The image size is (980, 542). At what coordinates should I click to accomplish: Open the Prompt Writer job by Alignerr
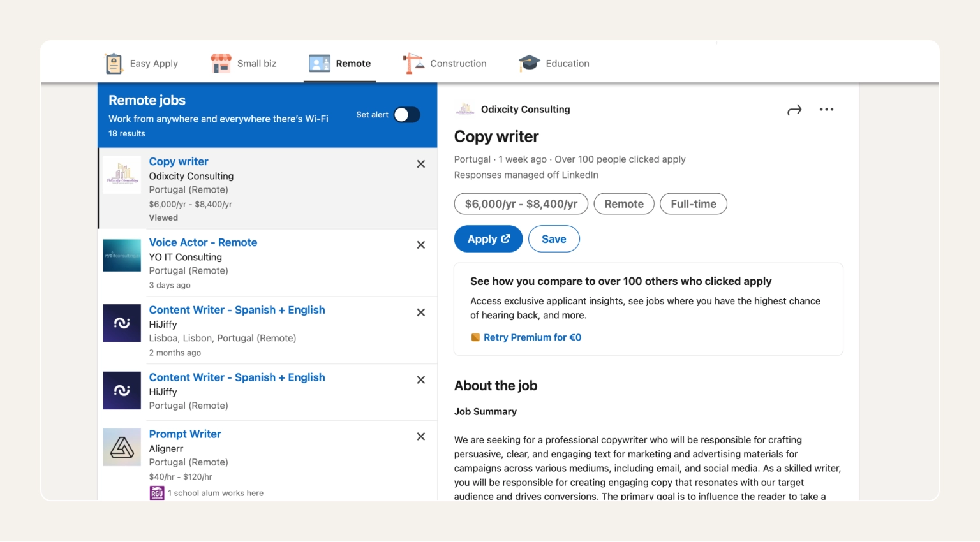185,434
